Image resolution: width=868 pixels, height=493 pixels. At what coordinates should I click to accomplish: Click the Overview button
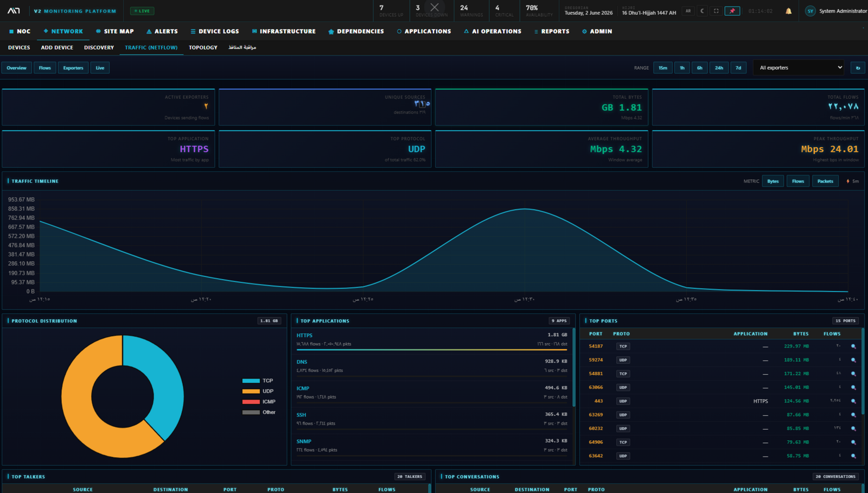pyautogui.click(x=16, y=68)
